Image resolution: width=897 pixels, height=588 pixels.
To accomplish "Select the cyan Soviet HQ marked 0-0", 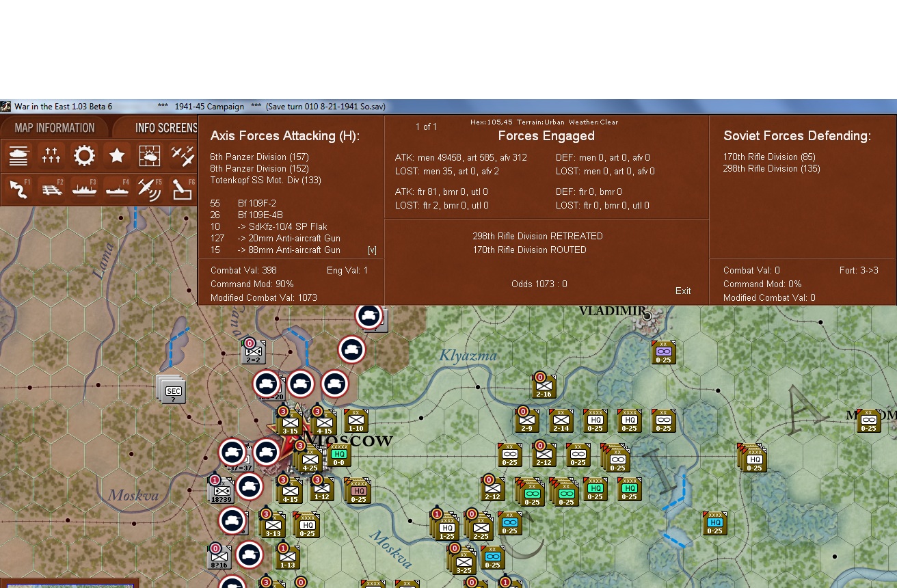I will coord(339,456).
